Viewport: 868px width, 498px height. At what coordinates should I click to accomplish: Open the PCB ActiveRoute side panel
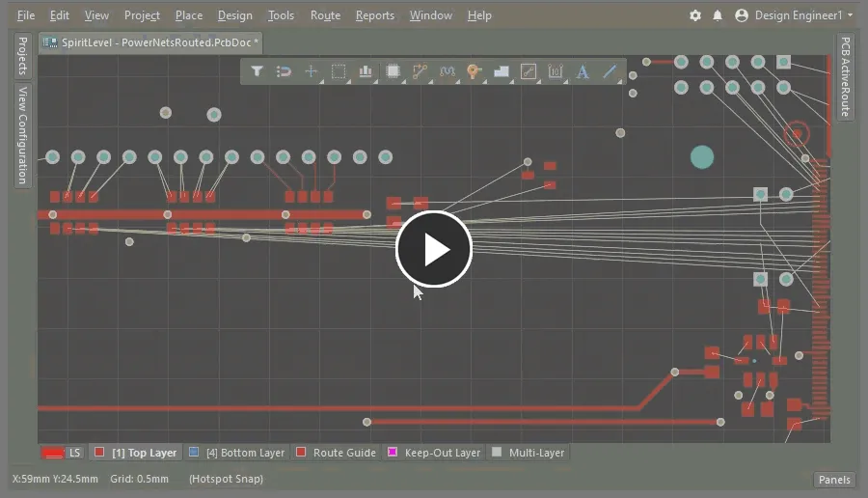[x=845, y=76]
